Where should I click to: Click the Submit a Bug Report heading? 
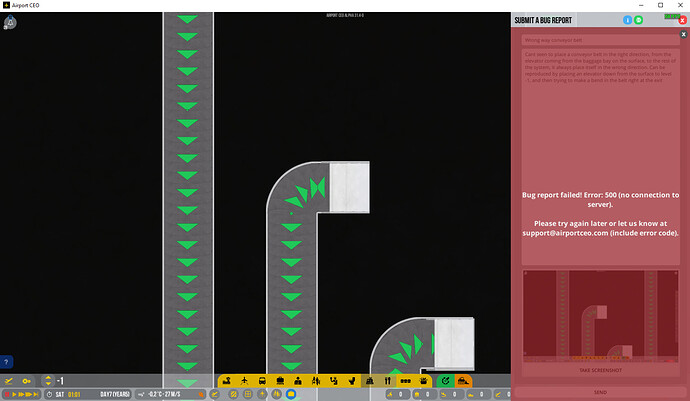543,20
